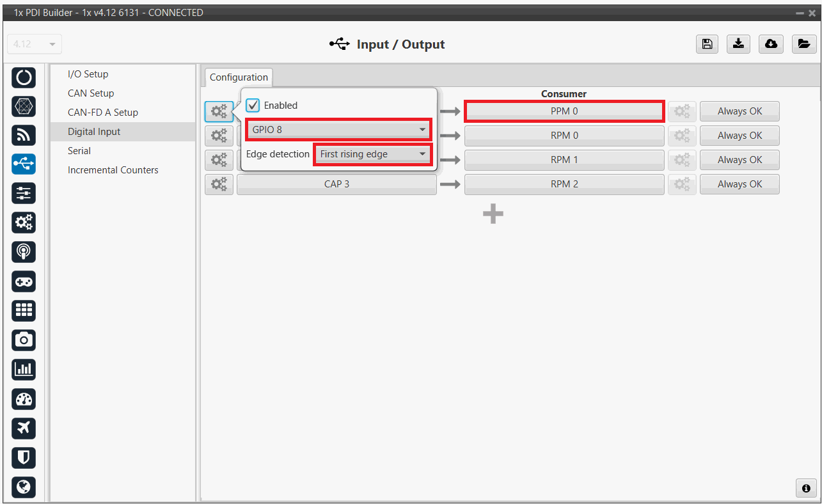Click the PPM 0 consumer button

pos(564,111)
